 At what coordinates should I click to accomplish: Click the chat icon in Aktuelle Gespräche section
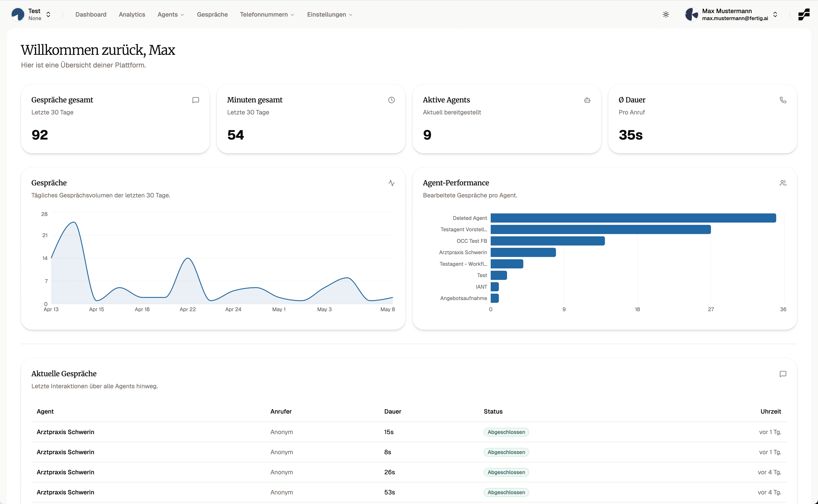[x=783, y=374]
